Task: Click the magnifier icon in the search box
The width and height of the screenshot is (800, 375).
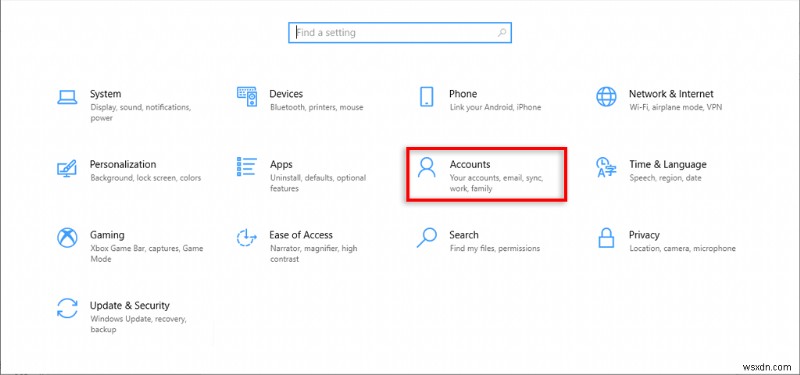Action: pyautogui.click(x=502, y=33)
